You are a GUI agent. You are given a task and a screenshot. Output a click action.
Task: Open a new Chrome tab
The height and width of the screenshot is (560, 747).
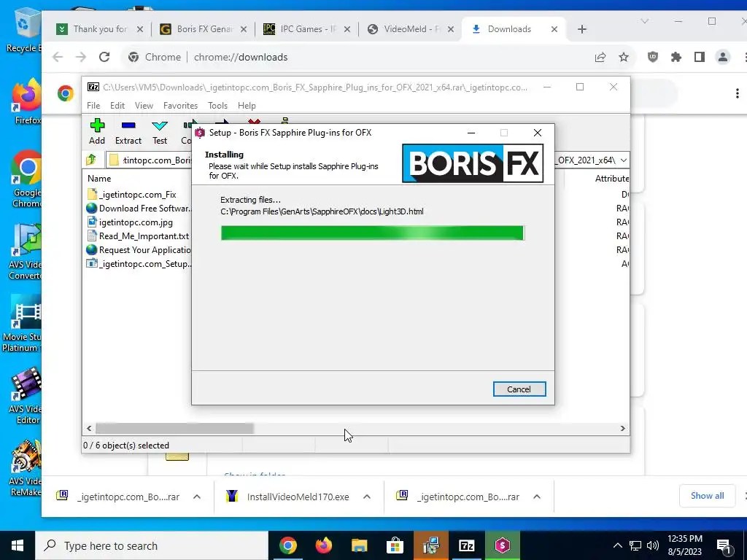point(581,29)
